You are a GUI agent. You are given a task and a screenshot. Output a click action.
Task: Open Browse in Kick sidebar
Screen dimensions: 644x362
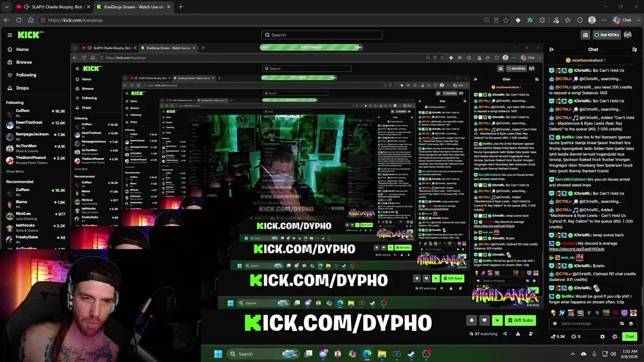coord(24,62)
